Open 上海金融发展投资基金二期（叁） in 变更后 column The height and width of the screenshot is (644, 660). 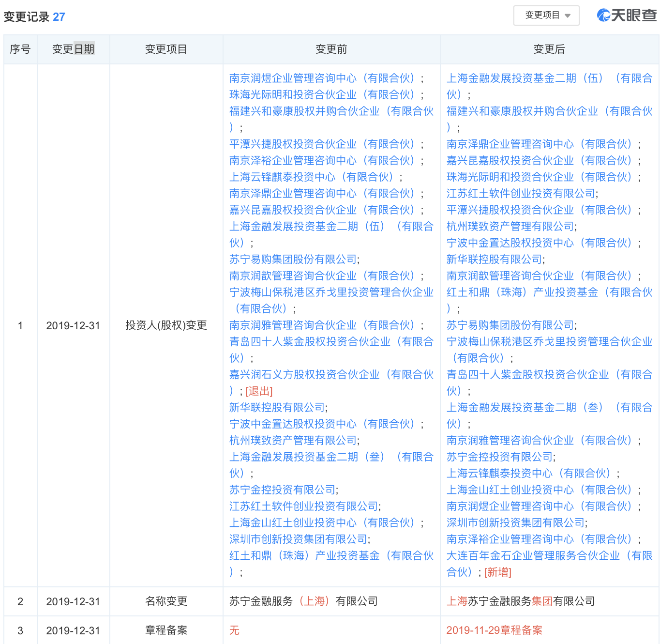[x=549, y=415]
